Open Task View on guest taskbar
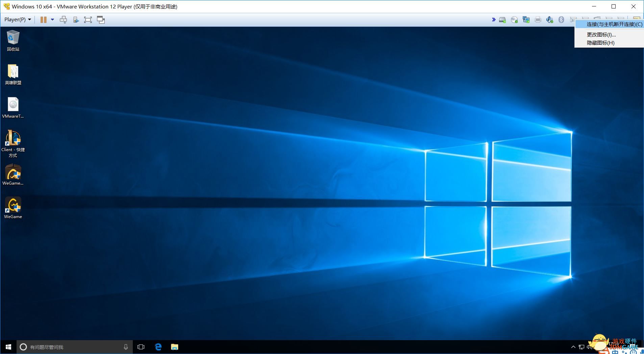This screenshot has height=354, width=644. 141,347
